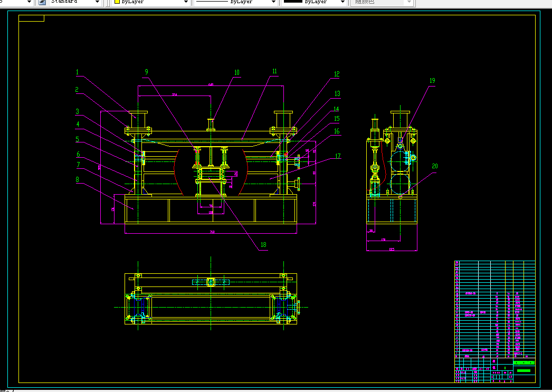The image size is (552, 392).
Task: Select part balloon number 9
Action: pyautogui.click(x=147, y=72)
